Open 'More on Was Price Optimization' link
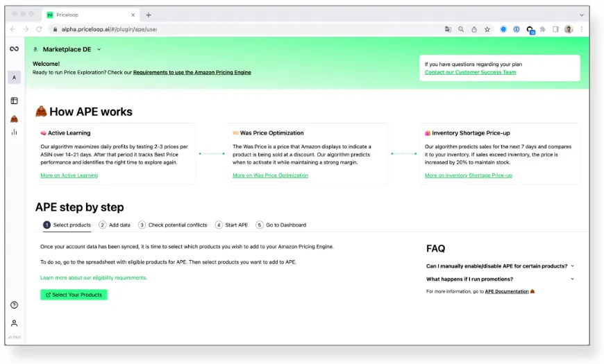Viewport: 604px width, 364px height. click(271, 175)
